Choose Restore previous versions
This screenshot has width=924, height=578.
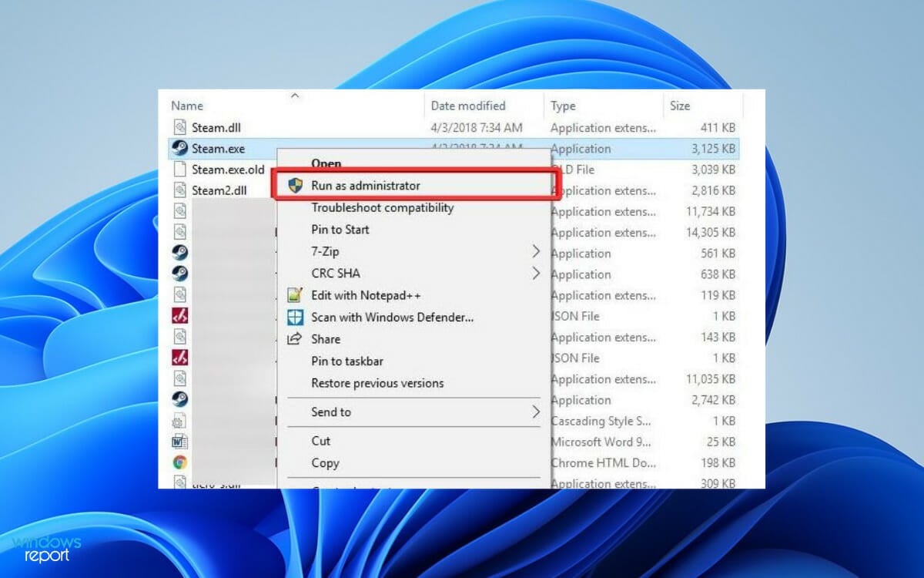point(377,383)
